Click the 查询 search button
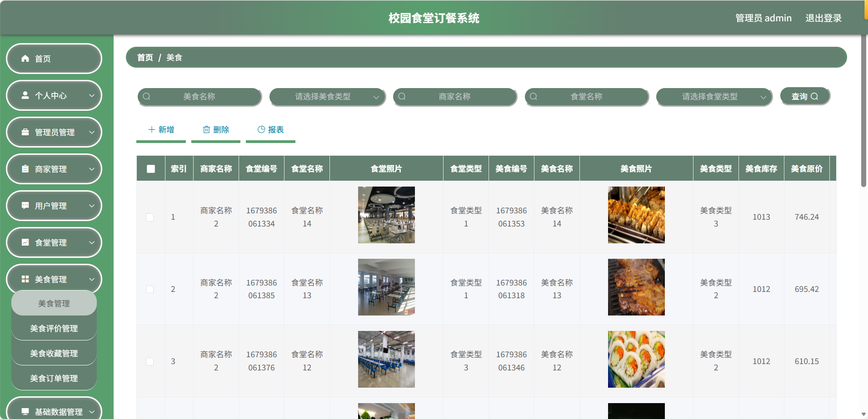 point(805,96)
